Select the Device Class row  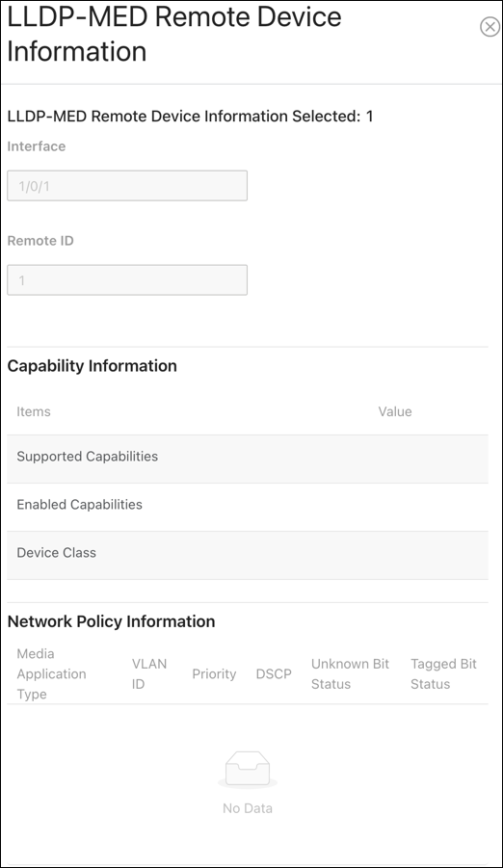248,555
